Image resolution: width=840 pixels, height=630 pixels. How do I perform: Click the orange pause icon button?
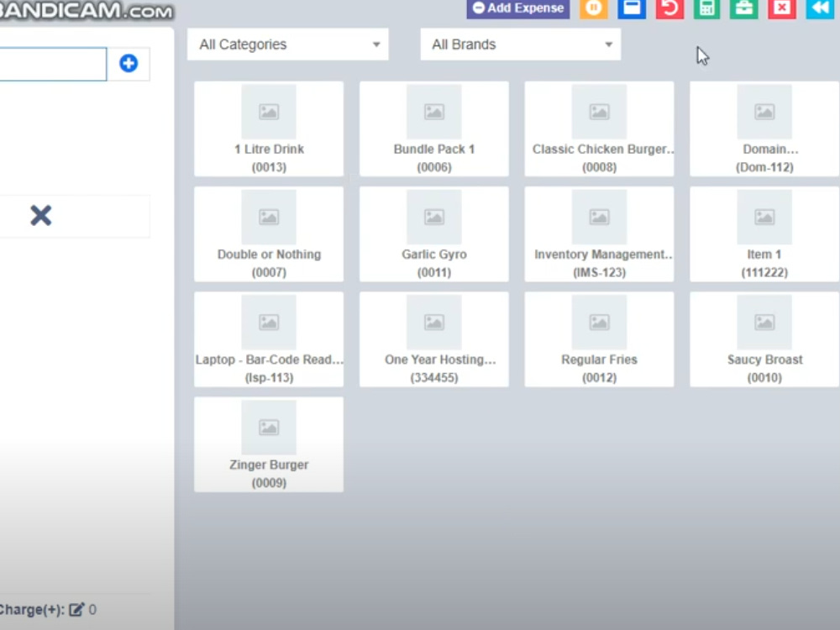point(594,8)
